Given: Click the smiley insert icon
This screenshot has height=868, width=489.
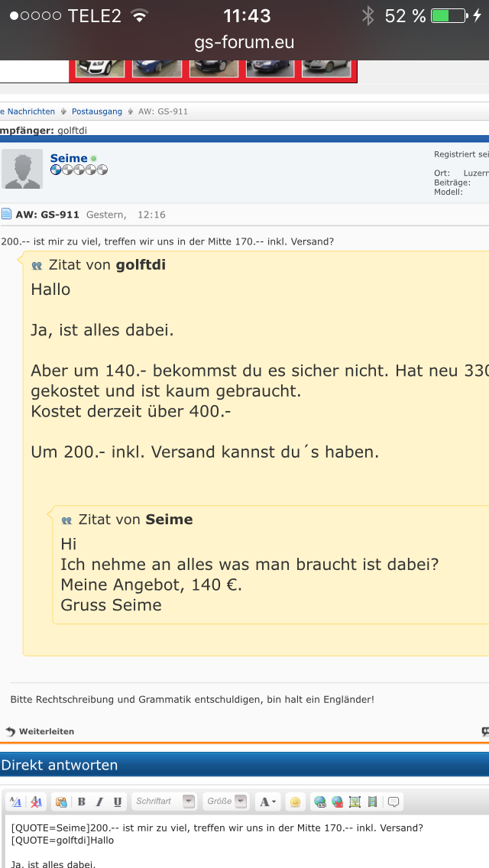Looking at the screenshot, I should click(296, 802).
